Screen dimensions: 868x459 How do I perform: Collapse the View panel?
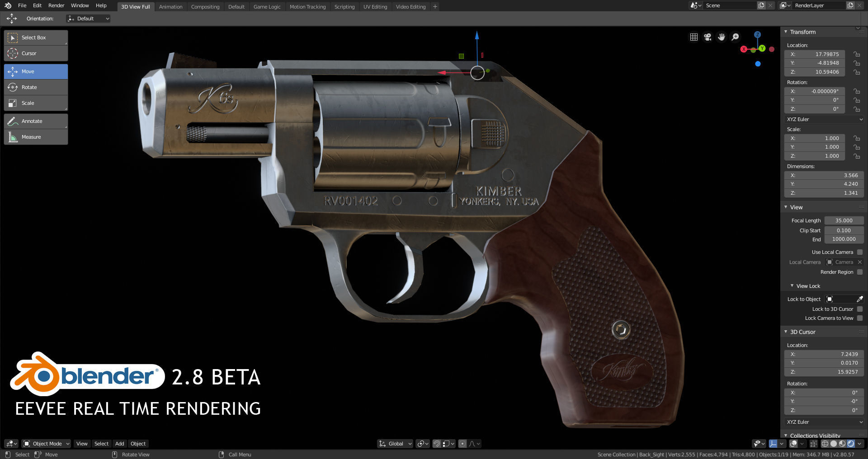[x=786, y=207]
